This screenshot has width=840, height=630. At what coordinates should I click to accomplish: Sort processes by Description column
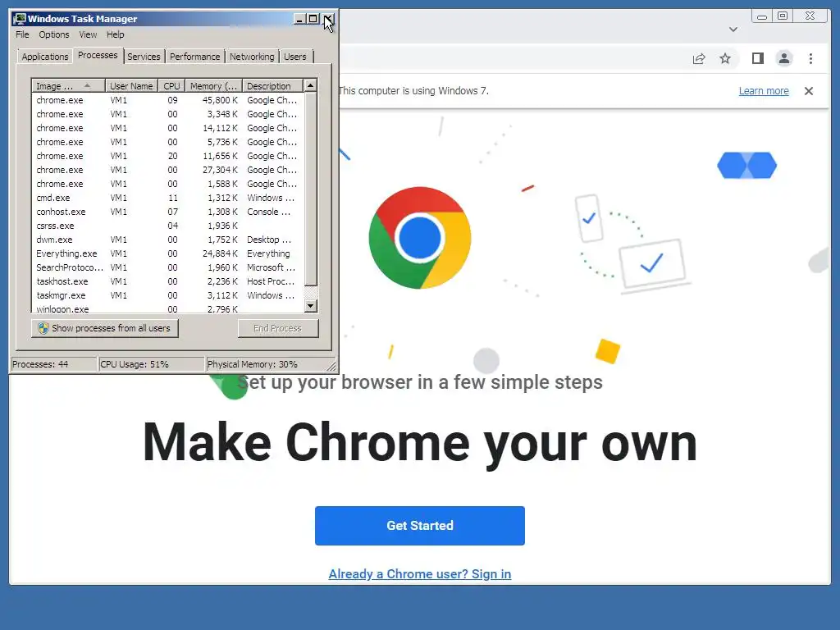[x=272, y=85]
